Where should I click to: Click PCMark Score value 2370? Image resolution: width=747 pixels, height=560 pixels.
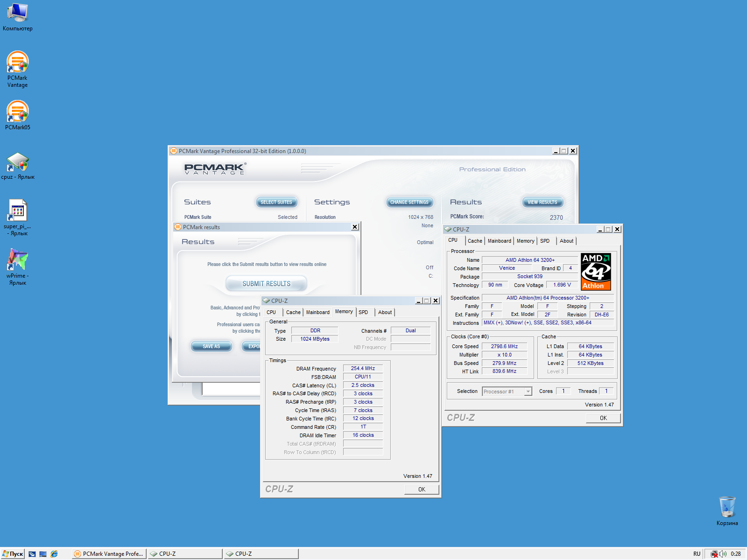(x=556, y=217)
